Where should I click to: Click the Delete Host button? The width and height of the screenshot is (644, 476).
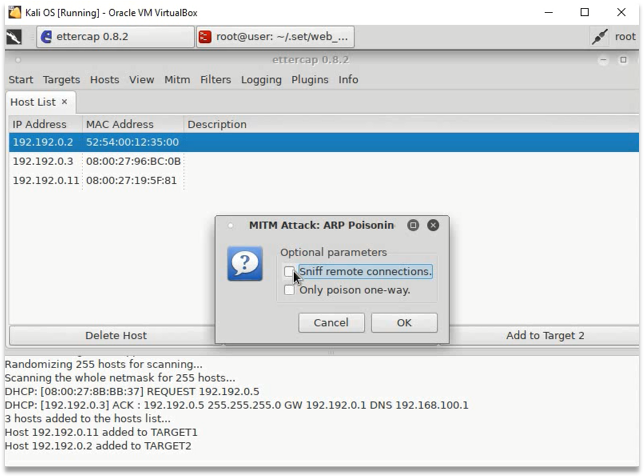(x=115, y=336)
